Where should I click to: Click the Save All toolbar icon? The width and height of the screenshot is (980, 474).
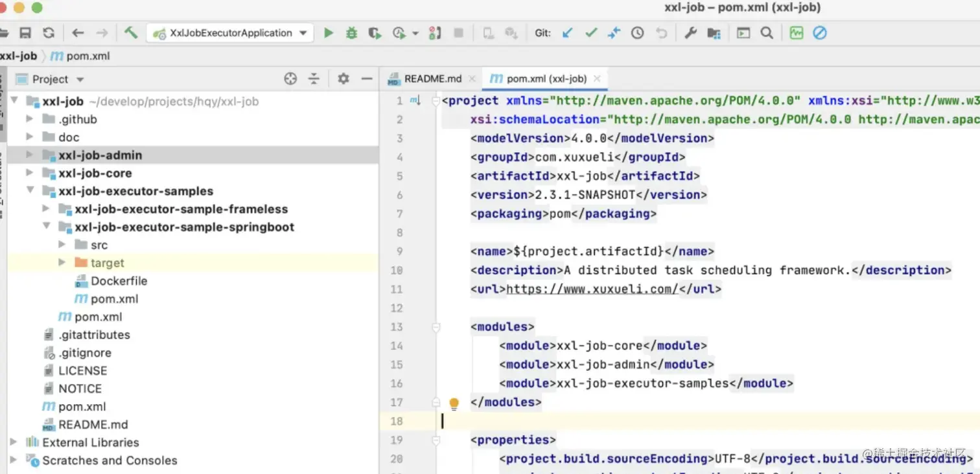click(x=25, y=33)
